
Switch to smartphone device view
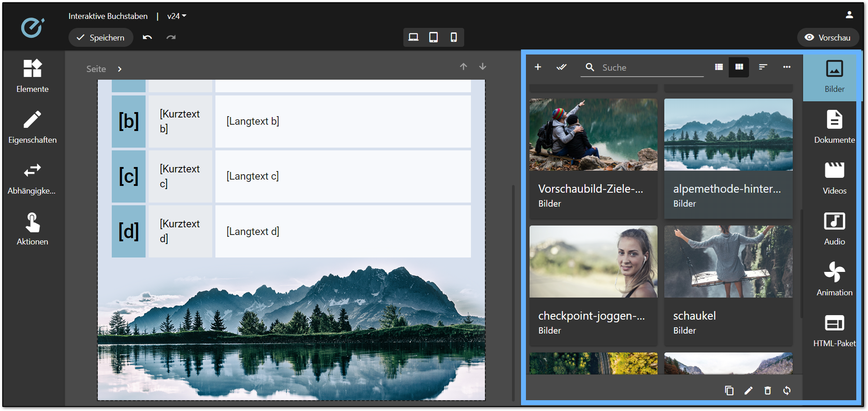click(x=454, y=37)
